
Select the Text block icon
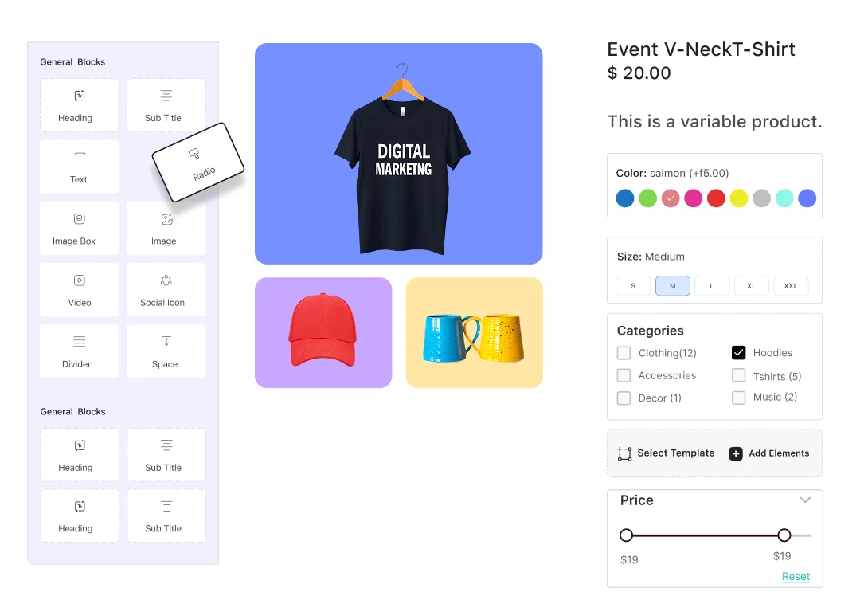pyautogui.click(x=80, y=159)
